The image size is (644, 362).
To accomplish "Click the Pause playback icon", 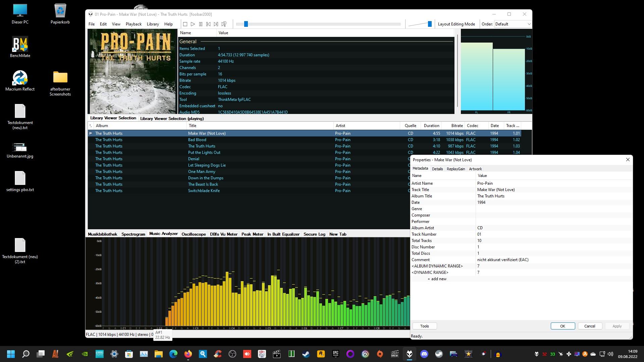I will [x=201, y=24].
